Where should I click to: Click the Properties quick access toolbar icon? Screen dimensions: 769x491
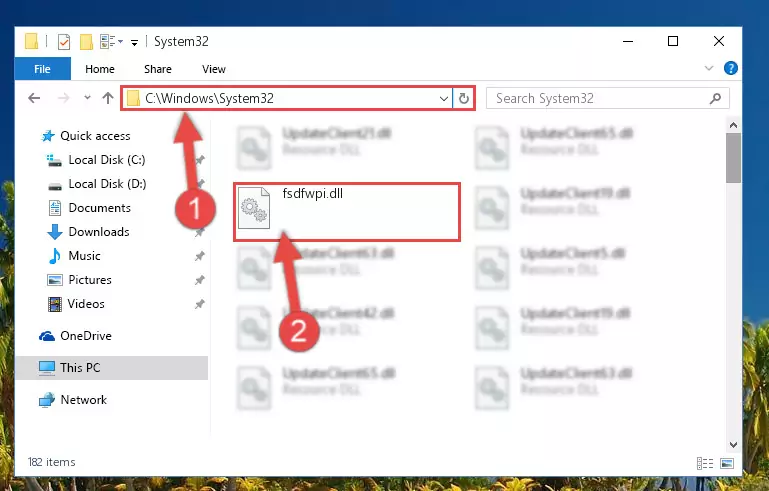(x=64, y=42)
